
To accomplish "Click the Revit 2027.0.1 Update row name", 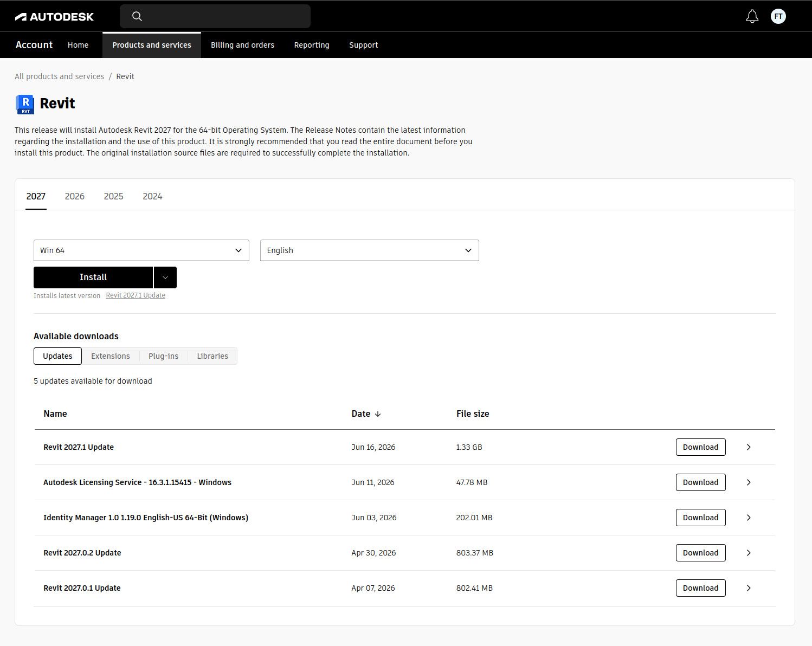I will [x=82, y=588].
